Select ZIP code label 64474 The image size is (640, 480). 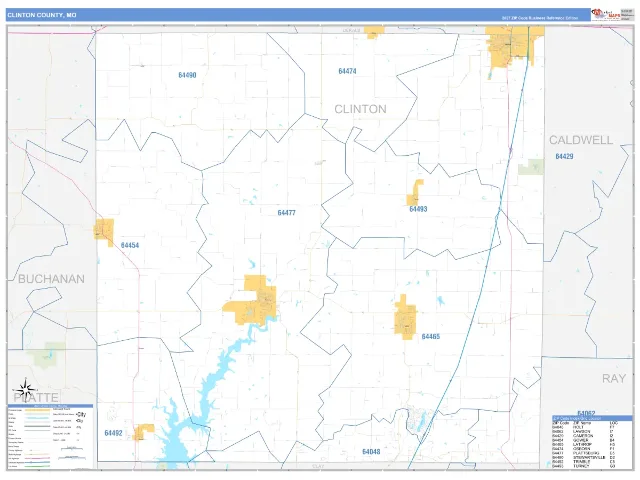point(347,71)
